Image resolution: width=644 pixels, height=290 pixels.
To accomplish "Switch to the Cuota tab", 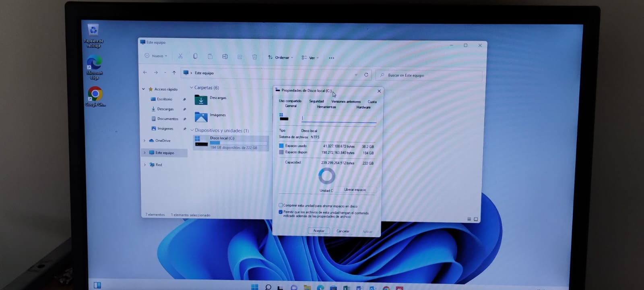I will click(x=372, y=102).
